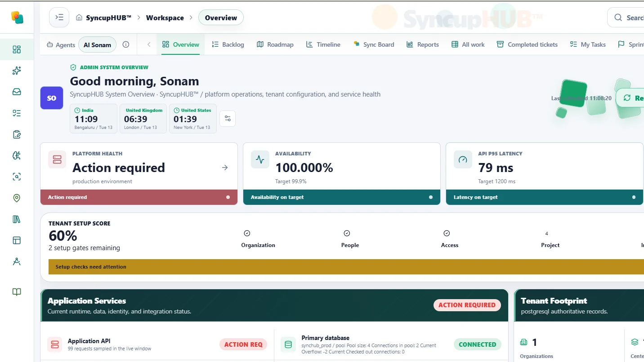
Task: Select the People setup step
Action: pos(350,239)
